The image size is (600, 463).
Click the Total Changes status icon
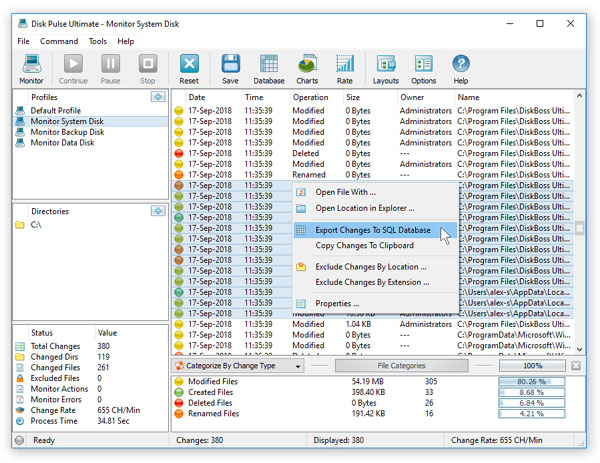[20, 346]
